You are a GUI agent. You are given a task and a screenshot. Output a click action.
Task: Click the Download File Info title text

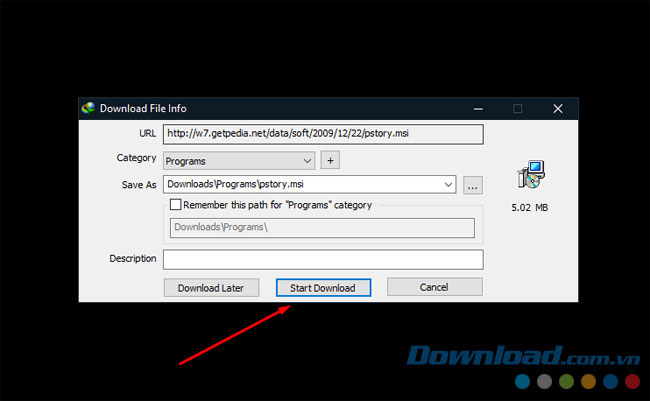(x=143, y=108)
